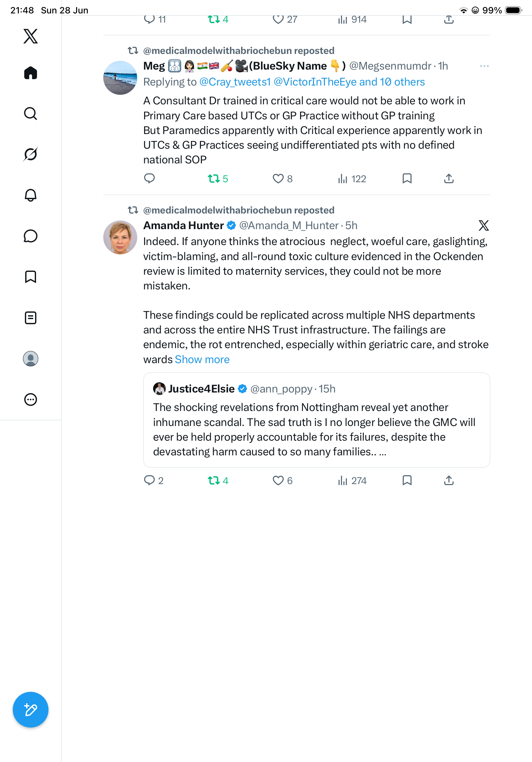Image resolution: width=532 pixels, height=762 pixels.
Task: Expand Amanda Hunter's tweet with Show more
Action: pos(202,359)
